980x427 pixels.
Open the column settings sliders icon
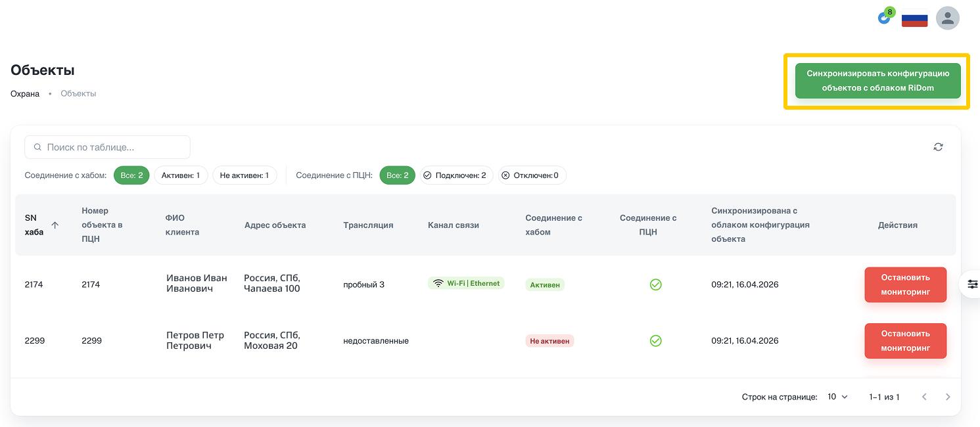[972, 284]
